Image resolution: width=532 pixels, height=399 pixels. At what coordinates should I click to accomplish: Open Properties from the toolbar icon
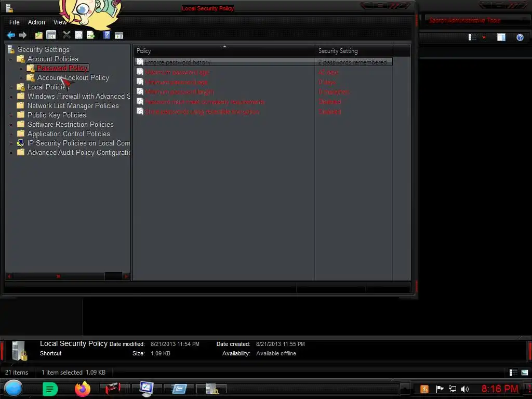pos(79,35)
